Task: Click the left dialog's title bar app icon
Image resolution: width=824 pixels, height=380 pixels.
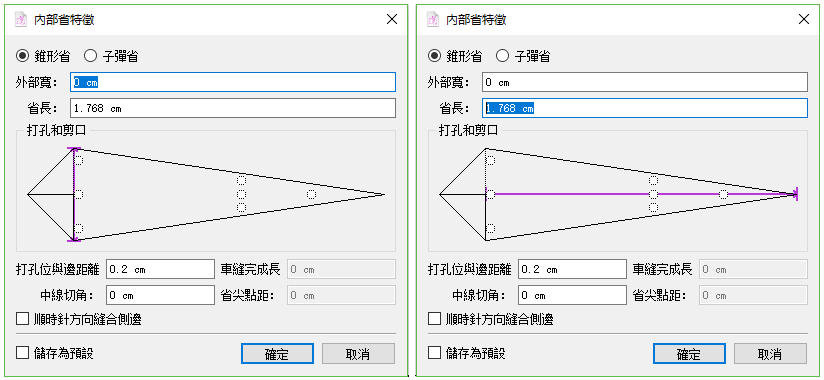Action: click(x=20, y=20)
